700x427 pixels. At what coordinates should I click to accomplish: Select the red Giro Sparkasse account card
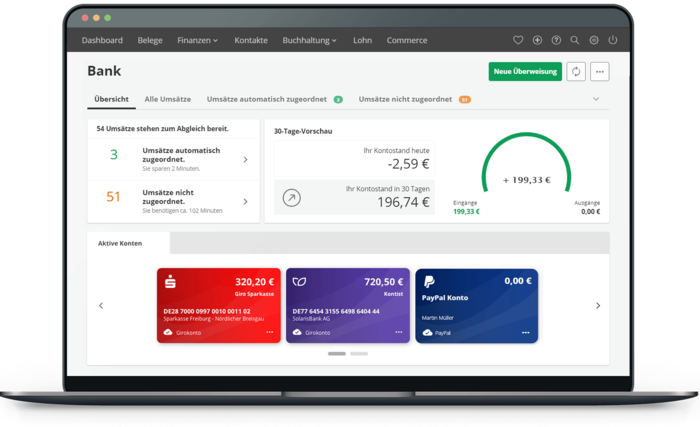[219, 305]
